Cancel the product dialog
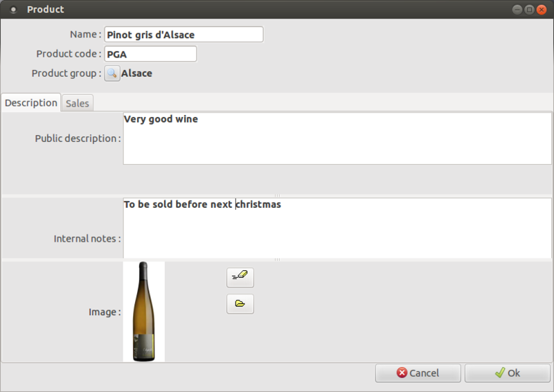Screen dimensions: 554x392 (x=418, y=373)
